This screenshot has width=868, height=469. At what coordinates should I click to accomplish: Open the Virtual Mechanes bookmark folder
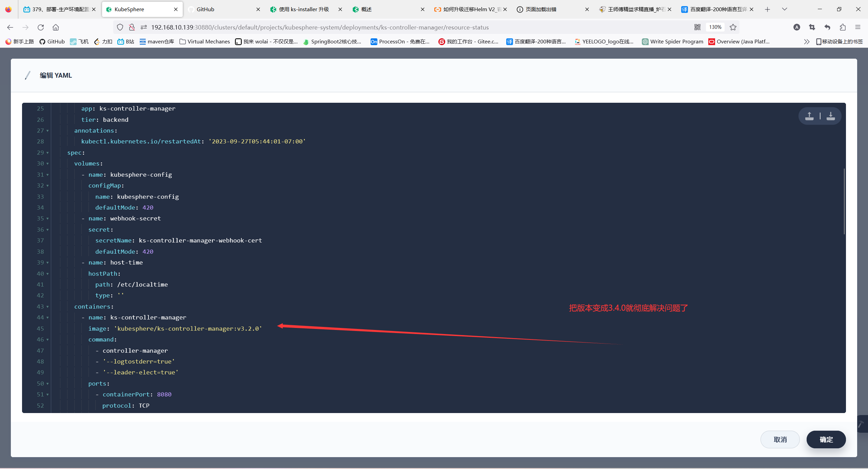(204, 41)
